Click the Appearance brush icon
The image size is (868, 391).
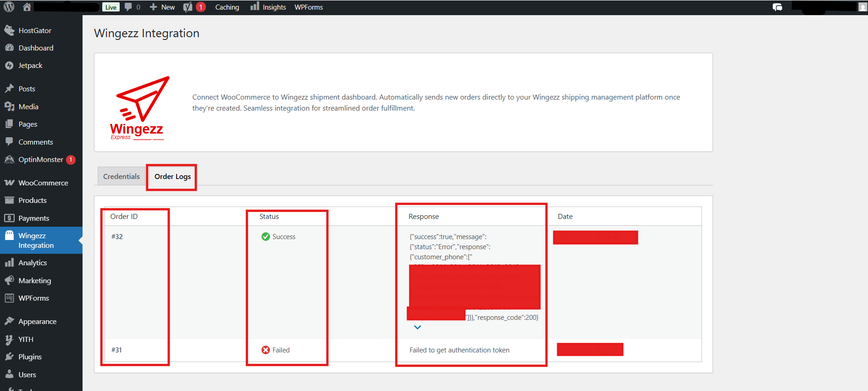coord(9,321)
